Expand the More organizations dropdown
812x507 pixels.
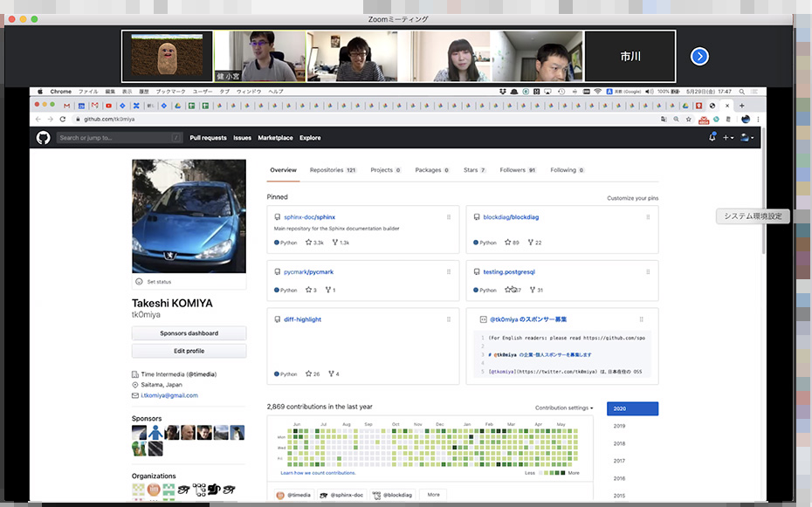tap(433, 495)
